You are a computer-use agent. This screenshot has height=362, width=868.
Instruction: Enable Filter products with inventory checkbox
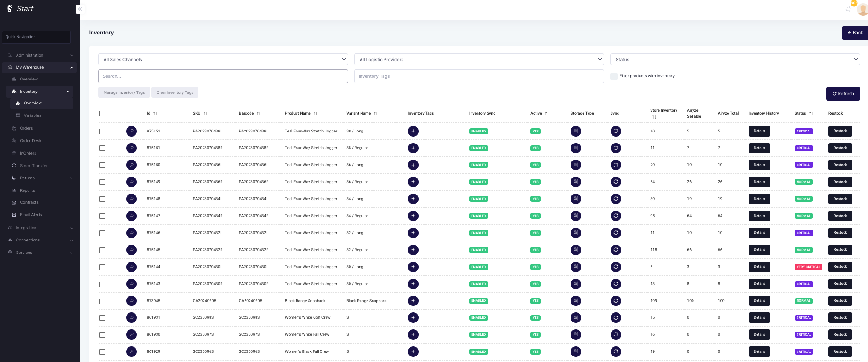pos(614,76)
